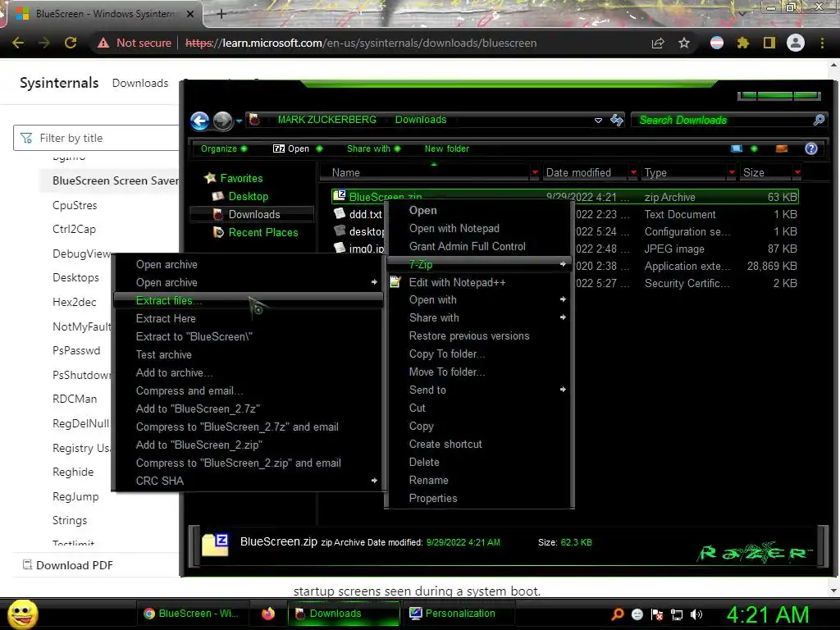Image resolution: width=840 pixels, height=630 pixels.
Task: Open Chrome side panel icon
Action: pos(769,43)
